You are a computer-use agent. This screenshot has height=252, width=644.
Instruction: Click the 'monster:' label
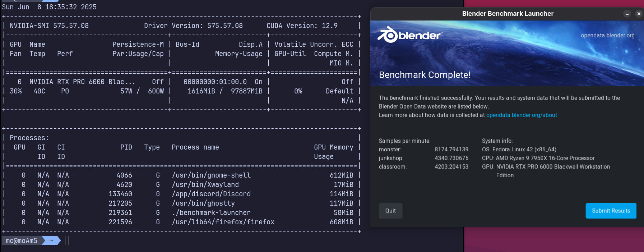tap(390, 150)
